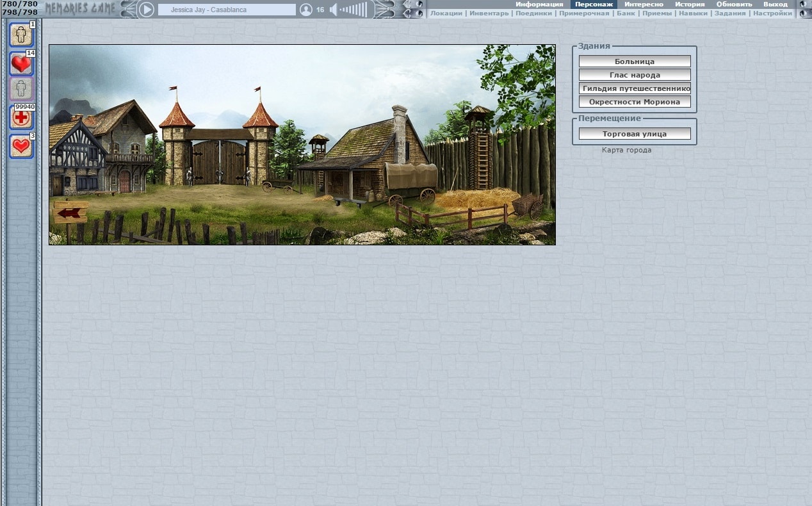The image size is (812, 506).
Task: Click the greyed-out body figure slot
Action: click(20, 88)
